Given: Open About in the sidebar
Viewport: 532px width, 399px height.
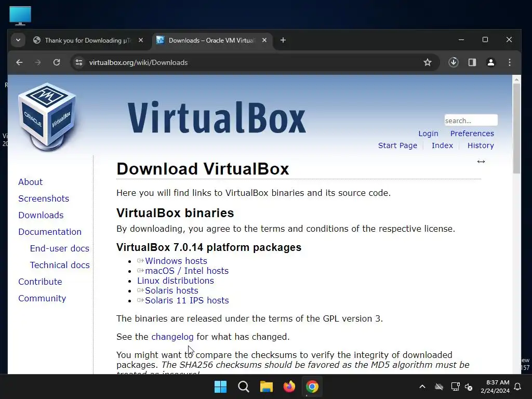Looking at the screenshot, I should tap(31, 182).
